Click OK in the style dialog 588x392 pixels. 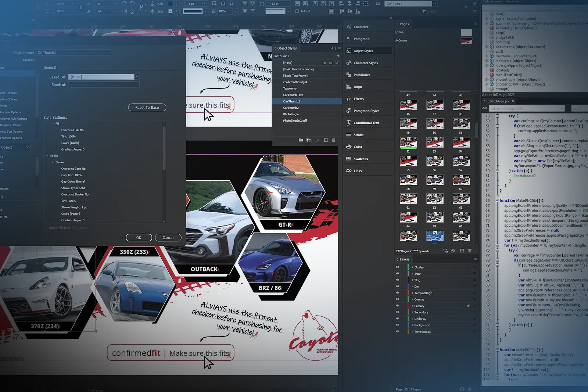pos(139,238)
